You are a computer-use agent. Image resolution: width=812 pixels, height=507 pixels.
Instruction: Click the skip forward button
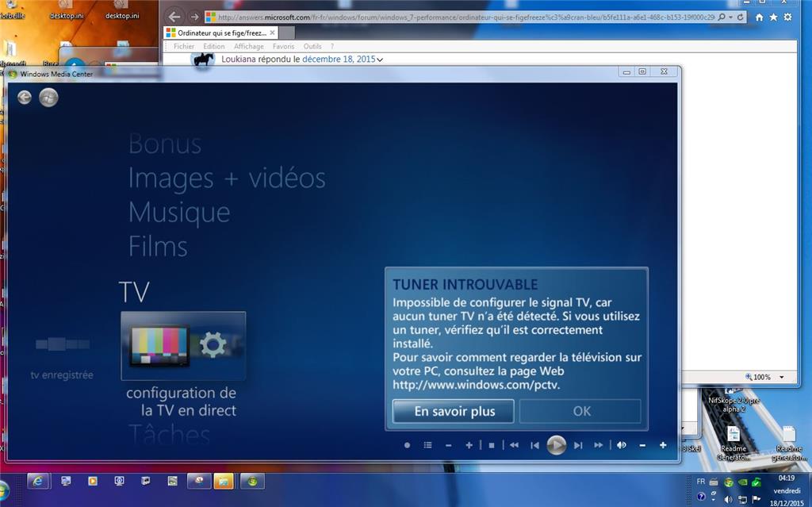(578, 445)
